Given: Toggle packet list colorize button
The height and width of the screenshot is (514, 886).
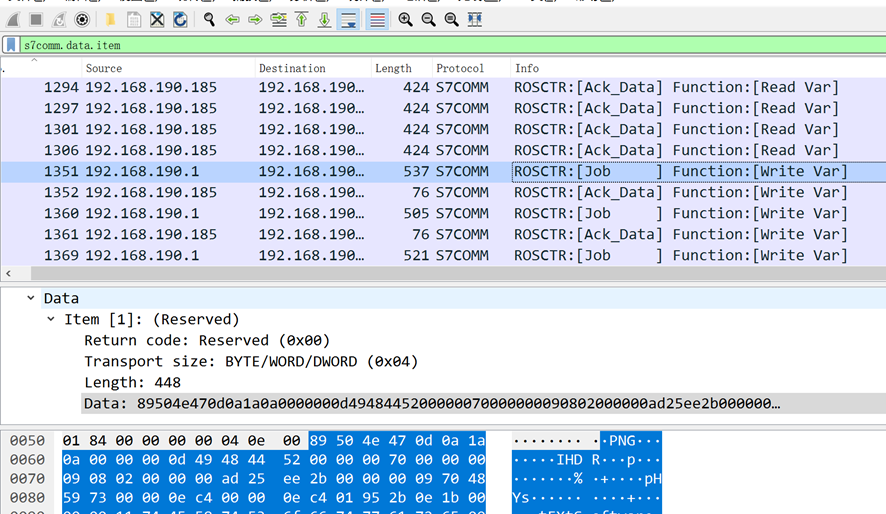Looking at the screenshot, I should click(377, 19).
